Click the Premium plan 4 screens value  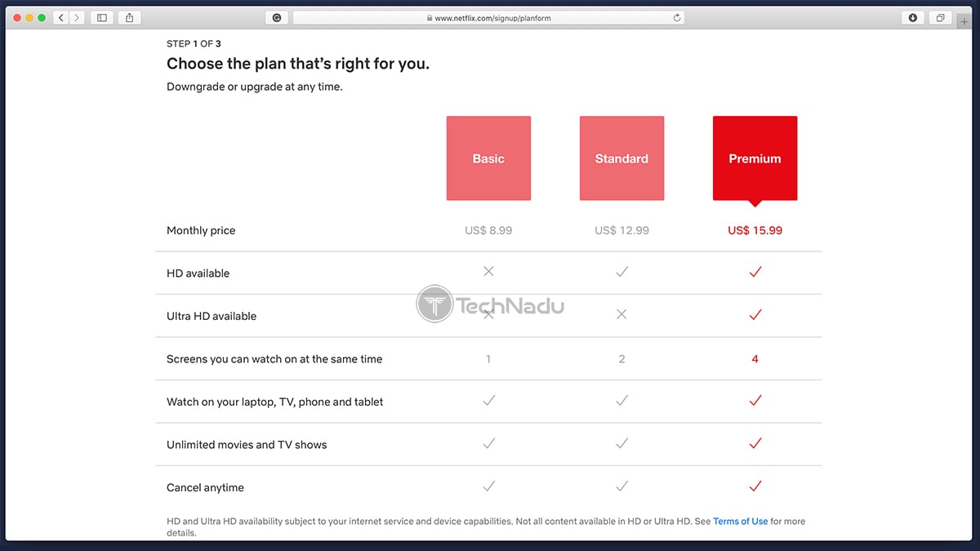pyautogui.click(x=755, y=359)
